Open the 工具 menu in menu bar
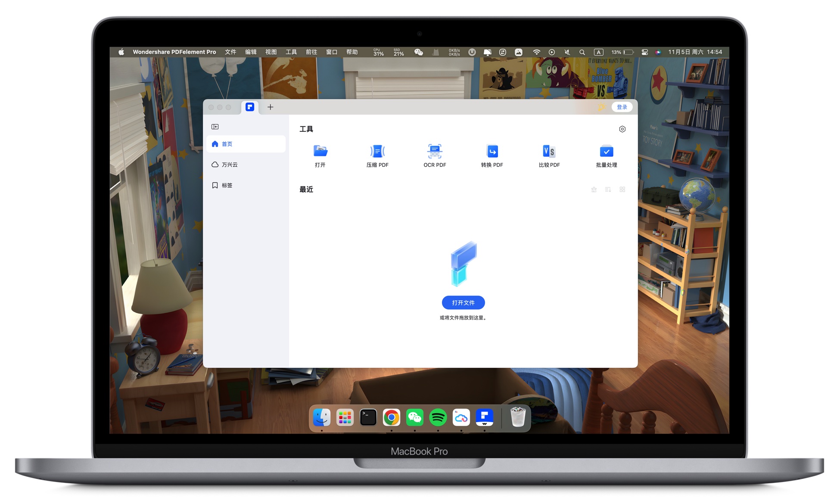Screen dimensions: 840x504 (291, 52)
